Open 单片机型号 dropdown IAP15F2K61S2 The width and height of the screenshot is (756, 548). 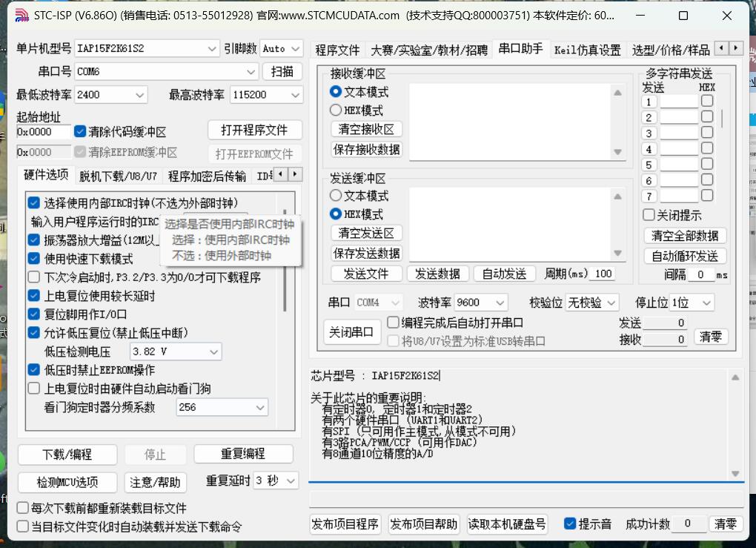pyautogui.click(x=147, y=48)
